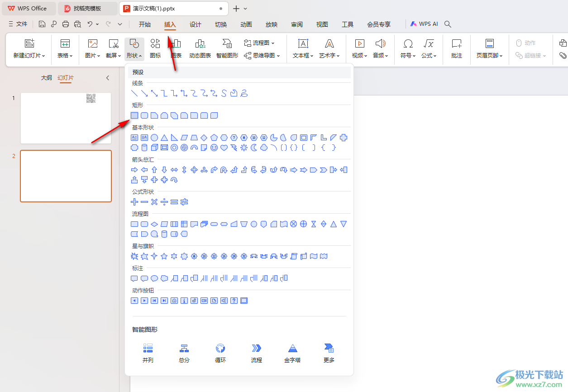Click the WPS AI button
The image size is (568, 392).
tap(424, 24)
